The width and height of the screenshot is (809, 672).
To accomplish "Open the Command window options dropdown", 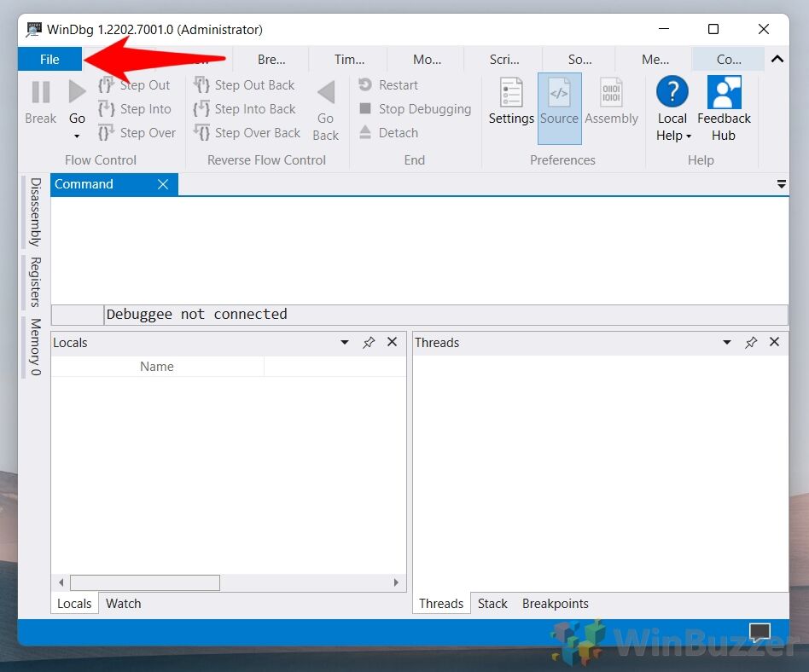I will (781, 184).
